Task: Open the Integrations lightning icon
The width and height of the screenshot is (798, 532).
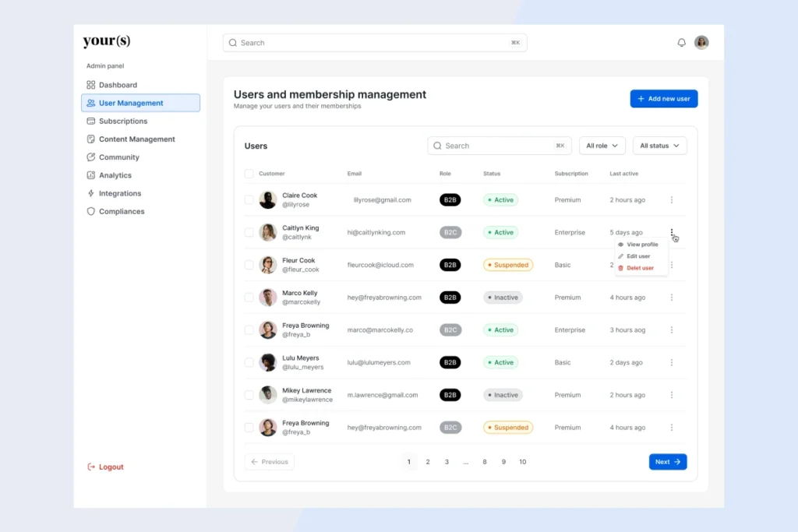Action: pyautogui.click(x=90, y=192)
